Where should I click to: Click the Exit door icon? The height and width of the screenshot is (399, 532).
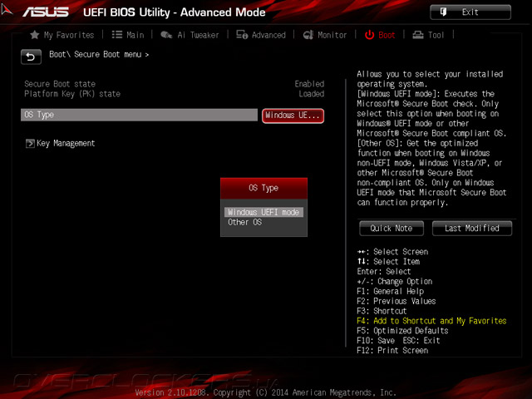point(443,12)
